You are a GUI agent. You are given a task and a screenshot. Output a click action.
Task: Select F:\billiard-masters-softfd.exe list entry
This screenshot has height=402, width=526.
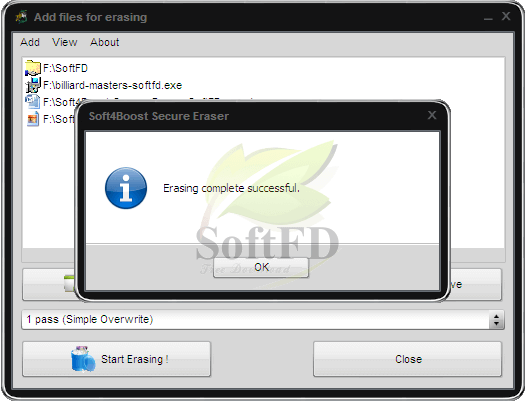112,85
